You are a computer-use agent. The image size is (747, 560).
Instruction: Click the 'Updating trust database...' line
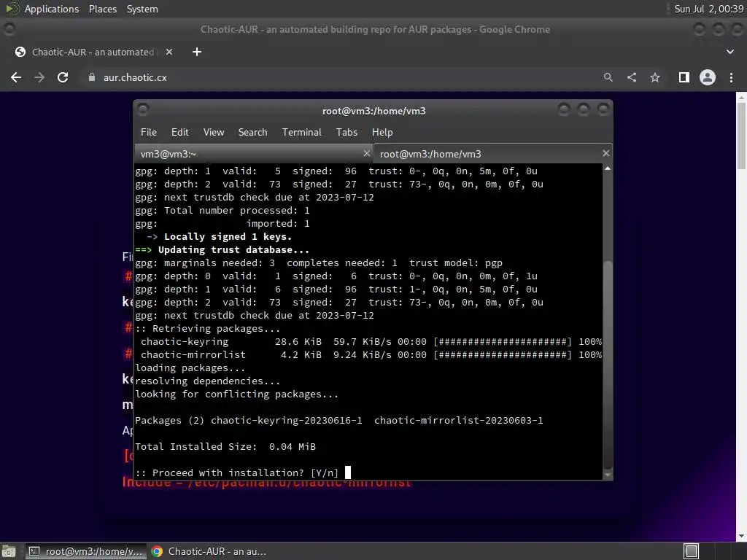click(222, 250)
